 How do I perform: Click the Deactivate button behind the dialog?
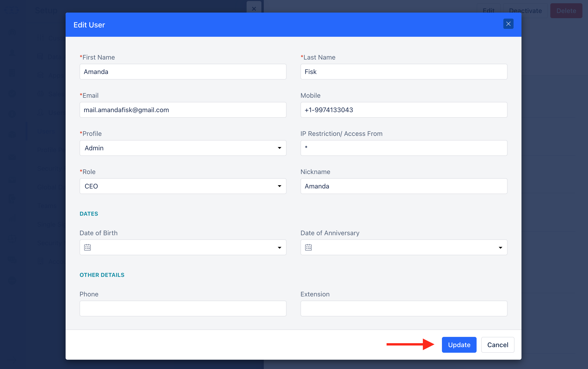point(525,11)
